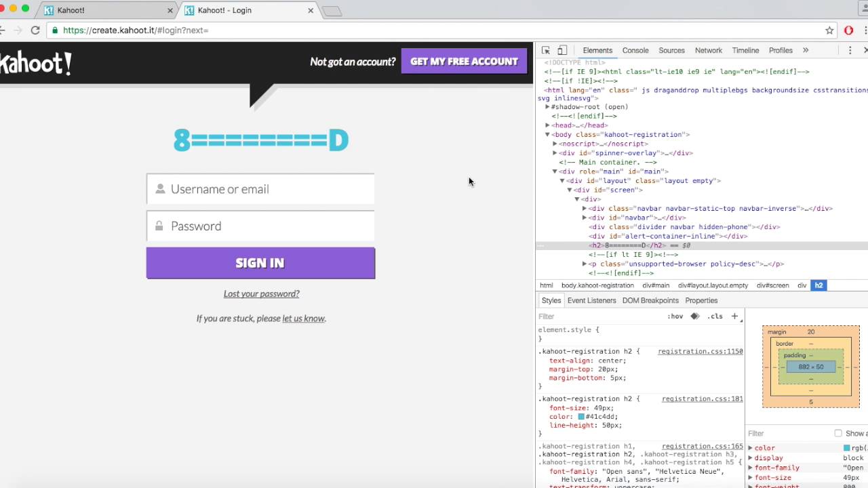Close the Kahoot! first browser tab
The image size is (868, 488).
coord(170,10)
